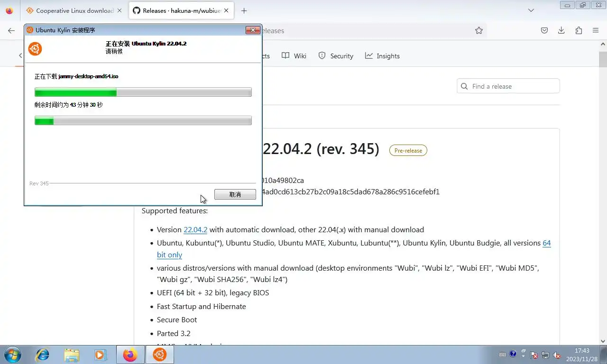Switch to Ubuntu installer taskbar button
Viewport: 607px width, 364px height.
[x=159, y=355]
